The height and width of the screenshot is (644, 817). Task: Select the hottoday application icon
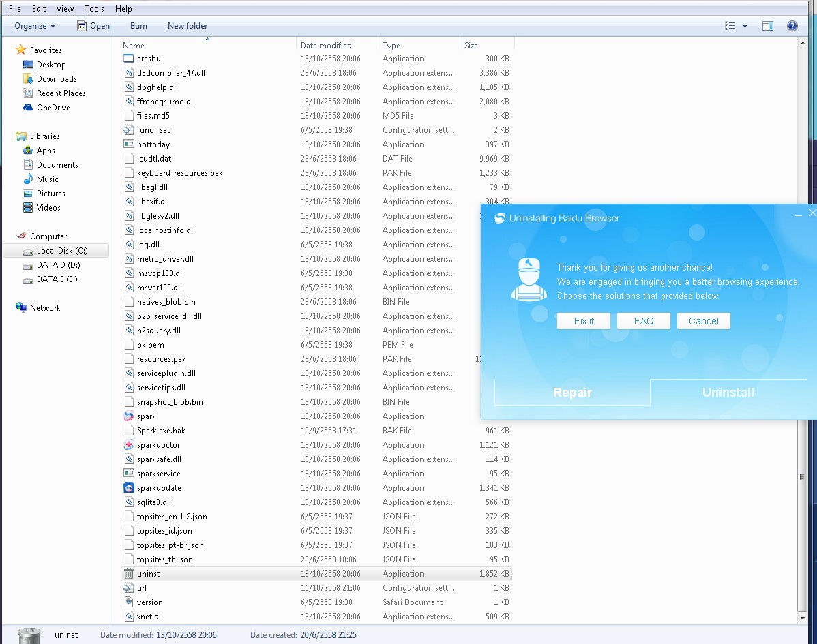129,144
